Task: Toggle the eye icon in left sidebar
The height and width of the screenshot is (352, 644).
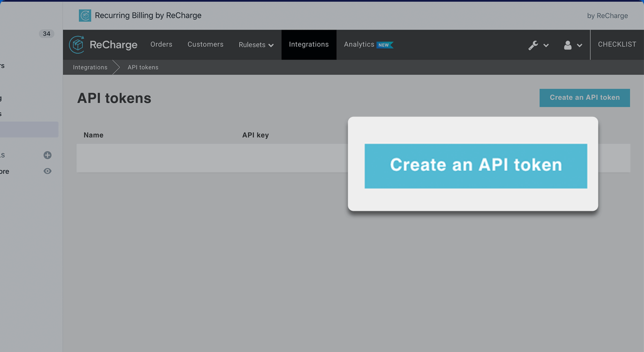Action: pos(47,171)
